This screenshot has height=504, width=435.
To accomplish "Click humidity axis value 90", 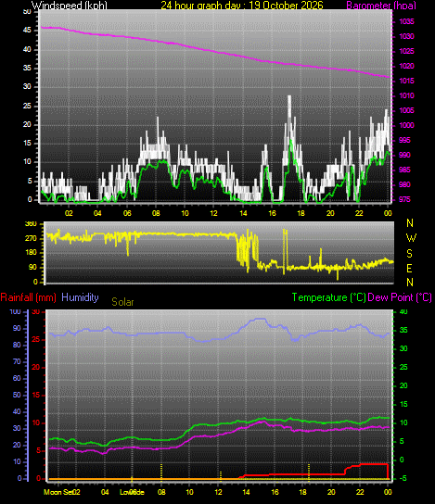I will 17,328.
